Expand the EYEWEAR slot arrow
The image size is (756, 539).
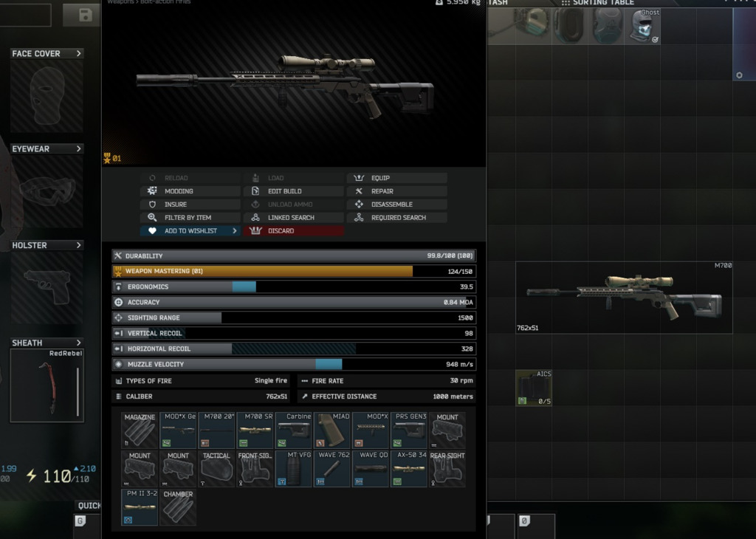pos(79,148)
